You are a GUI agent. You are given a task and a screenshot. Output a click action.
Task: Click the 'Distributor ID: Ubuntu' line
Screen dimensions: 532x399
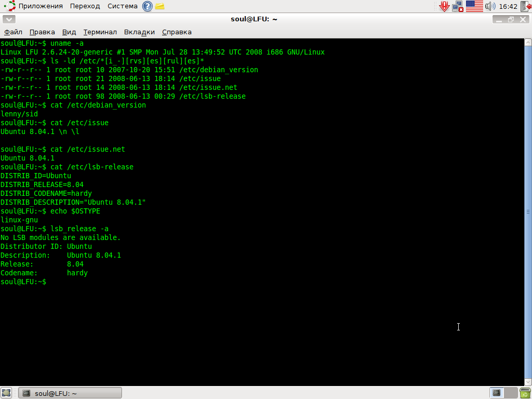(46, 246)
